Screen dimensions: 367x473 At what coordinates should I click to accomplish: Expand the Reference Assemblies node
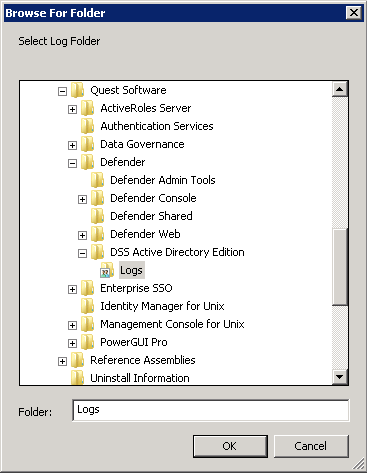(x=62, y=361)
